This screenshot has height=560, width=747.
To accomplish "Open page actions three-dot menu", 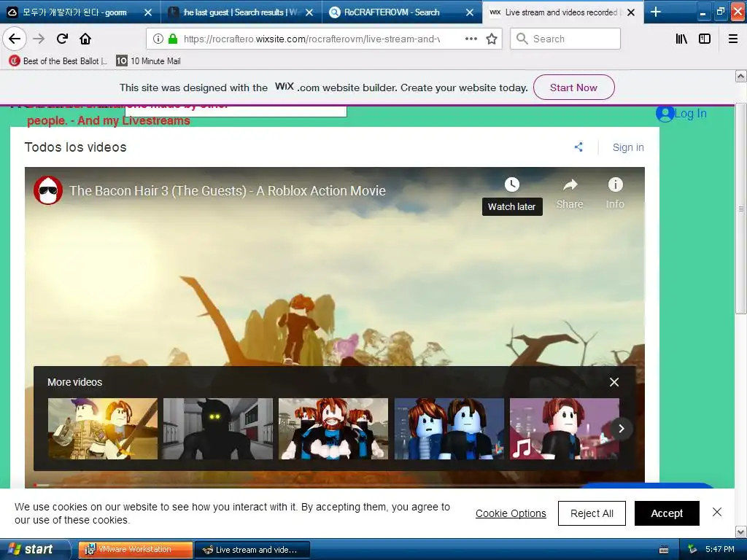I will click(471, 39).
